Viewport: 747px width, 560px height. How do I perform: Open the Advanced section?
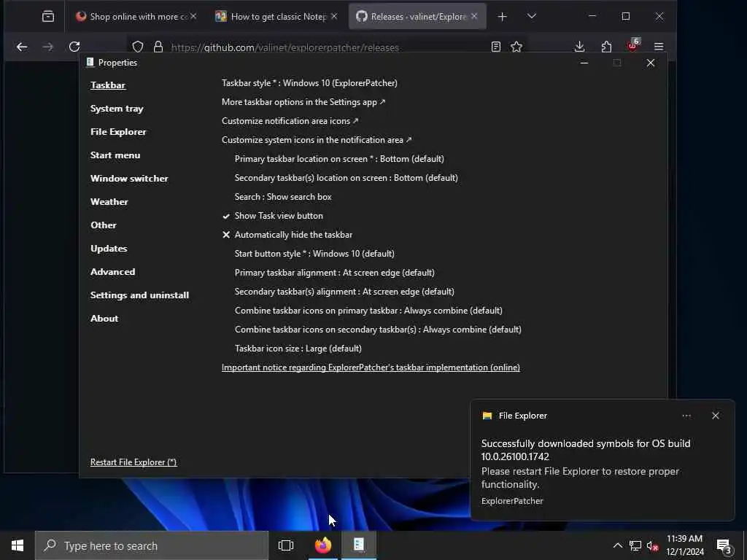pyautogui.click(x=113, y=272)
